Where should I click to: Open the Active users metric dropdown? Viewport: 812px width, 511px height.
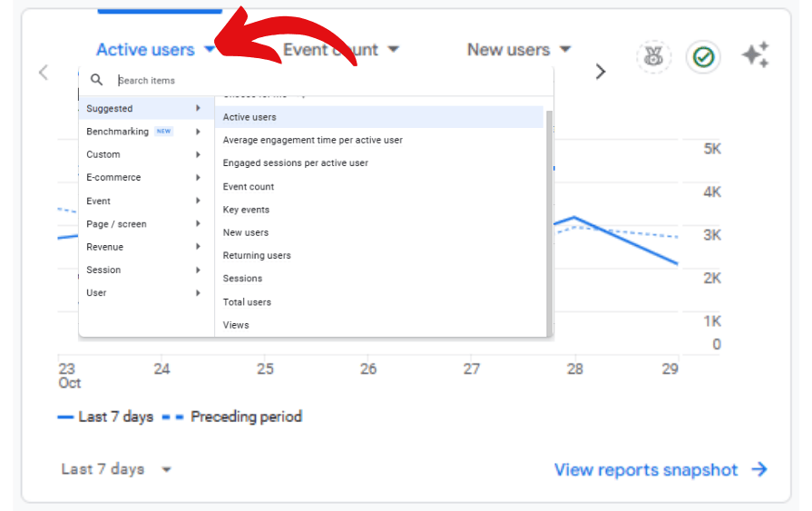tap(156, 50)
